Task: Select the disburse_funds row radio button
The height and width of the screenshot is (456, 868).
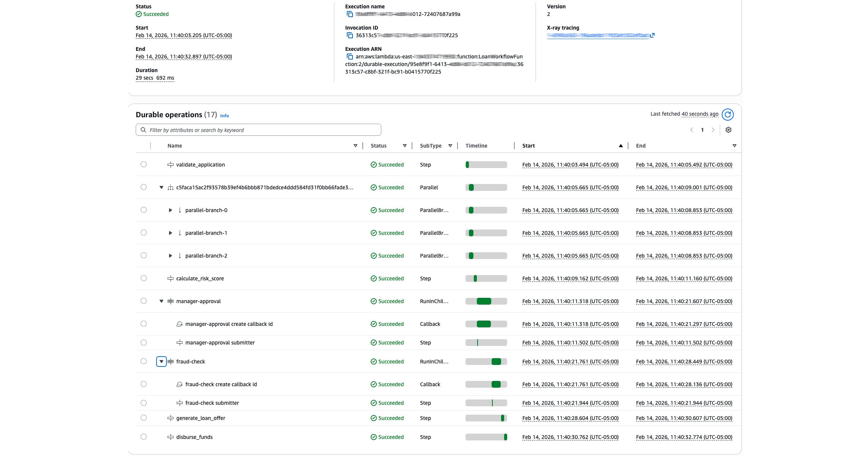Action: pyautogui.click(x=144, y=436)
